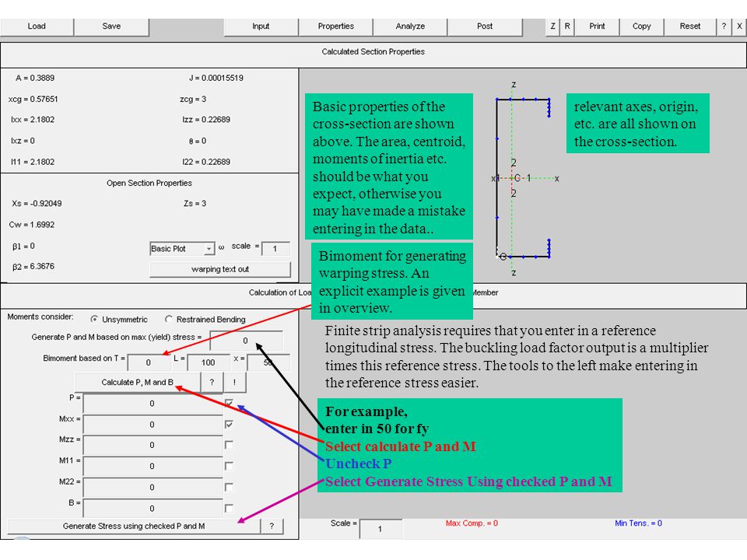Click the Reset button

(x=690, y=26)
